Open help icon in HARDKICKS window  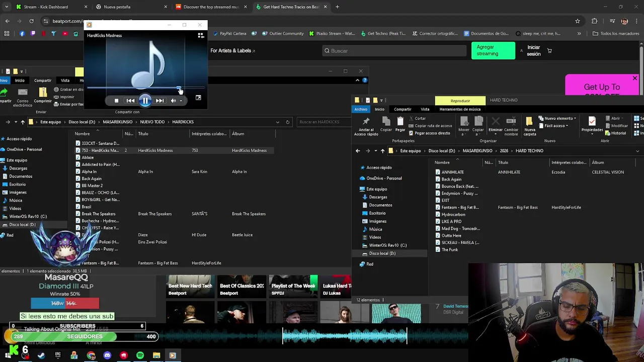[365, 80]
